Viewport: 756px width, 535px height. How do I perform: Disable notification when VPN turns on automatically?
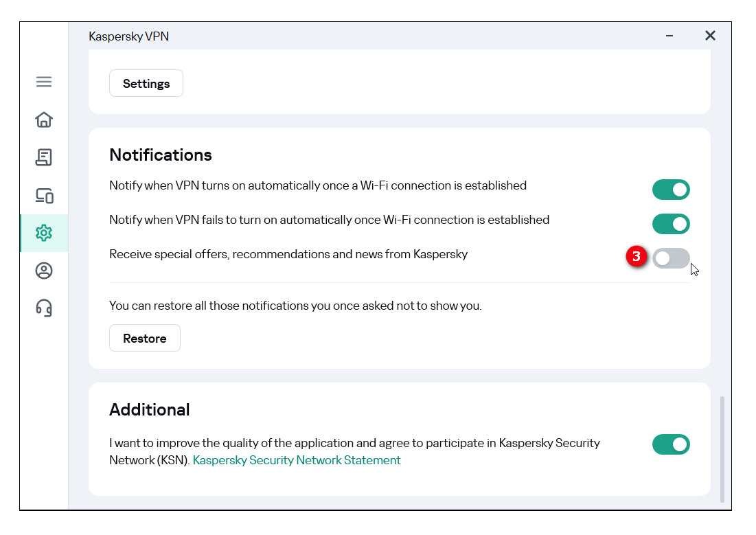coord(671,190)
